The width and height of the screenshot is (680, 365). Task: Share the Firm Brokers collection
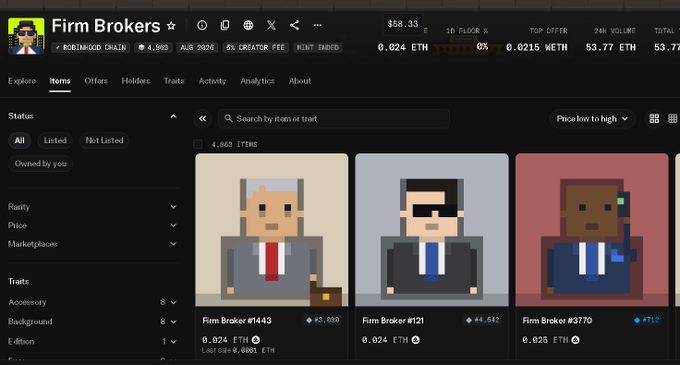[294, 26]
